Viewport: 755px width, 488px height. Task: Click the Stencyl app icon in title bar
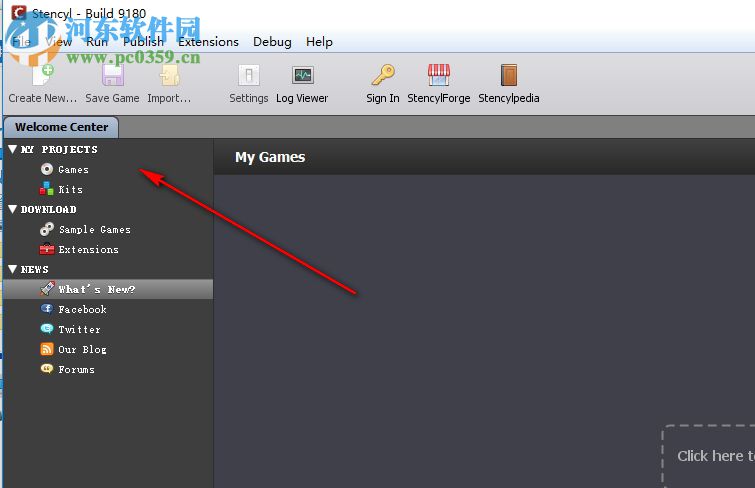tap(19, 13)
